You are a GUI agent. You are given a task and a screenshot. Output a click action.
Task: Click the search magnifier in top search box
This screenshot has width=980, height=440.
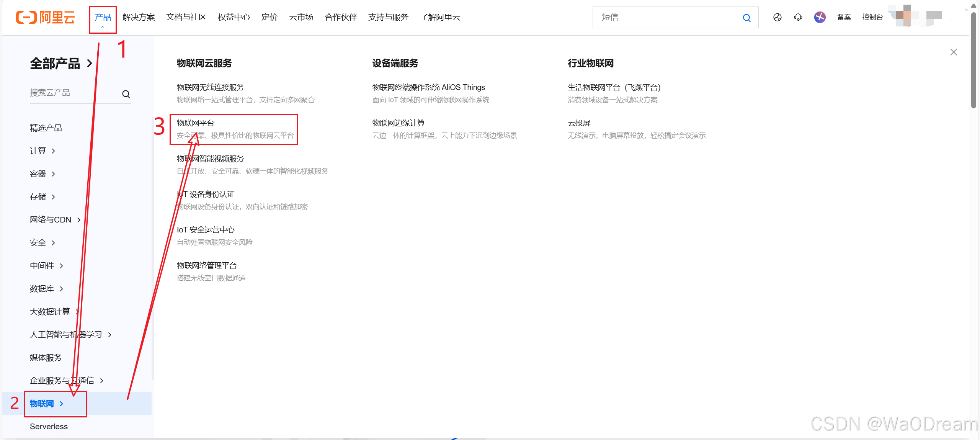(x=746, y=18)
